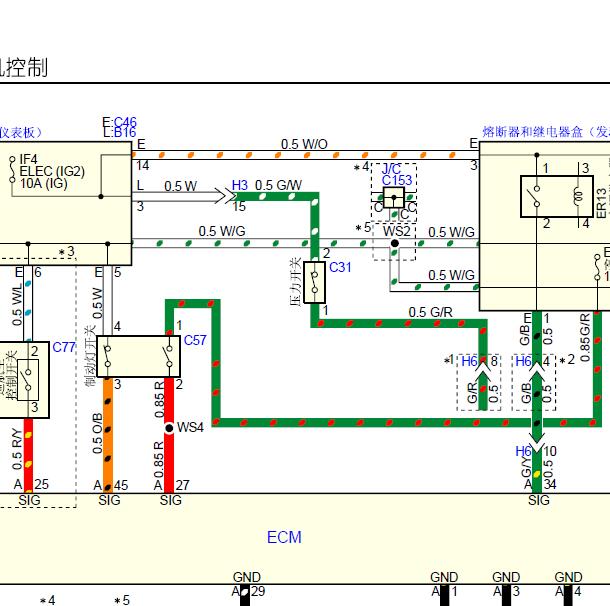Viewport: 610px width, 606px height.
Task: Select the 0.5 W/O wire label
Action: [304, 144]
